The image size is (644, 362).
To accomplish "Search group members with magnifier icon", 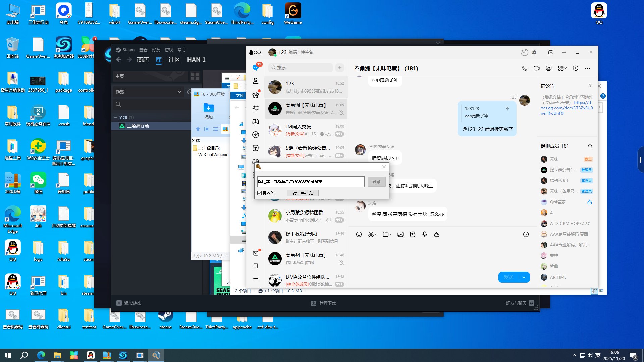I will click(590, 146).
